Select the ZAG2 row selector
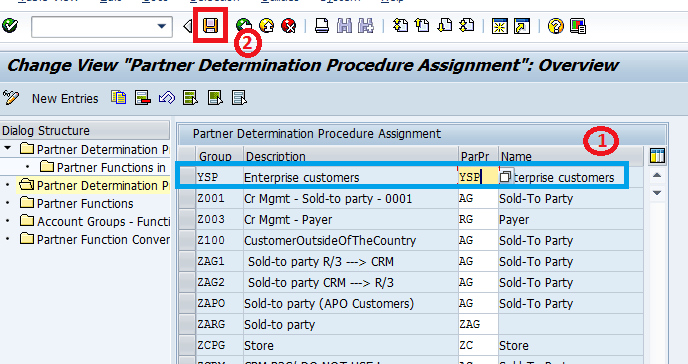The width and height of the screenshot is (688, 364). coord(187,282)
